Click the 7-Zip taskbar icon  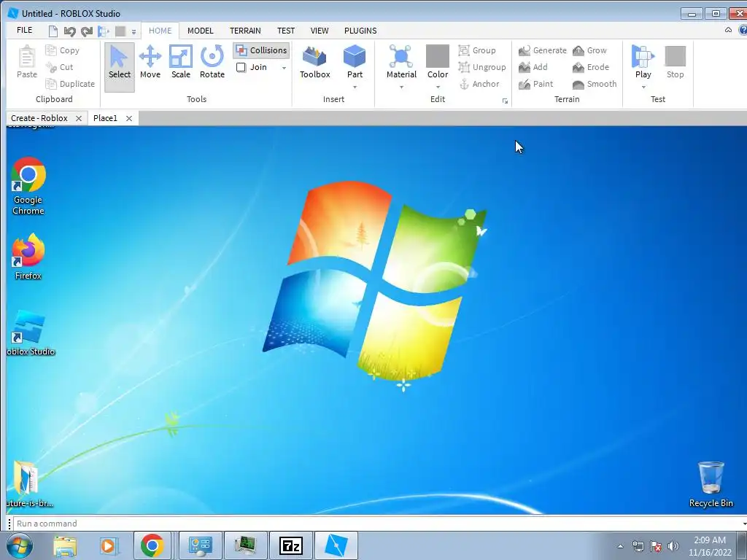pos(291,545)
